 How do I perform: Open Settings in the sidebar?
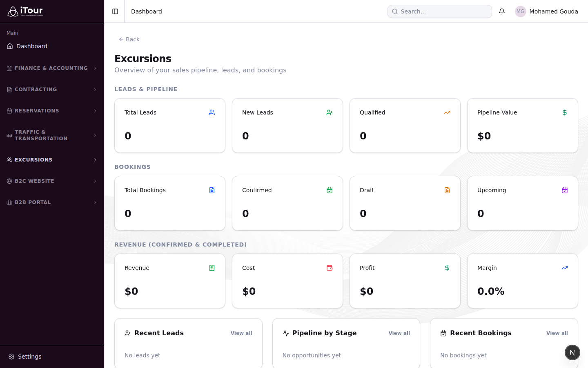tap(52, 357)
